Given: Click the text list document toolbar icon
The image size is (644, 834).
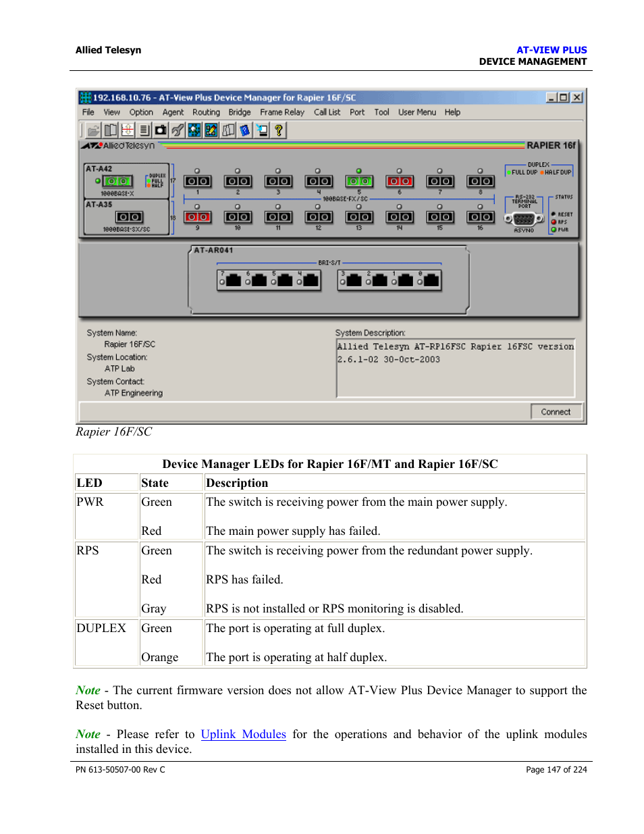Looking at the screenshot, I should [144, 130].
